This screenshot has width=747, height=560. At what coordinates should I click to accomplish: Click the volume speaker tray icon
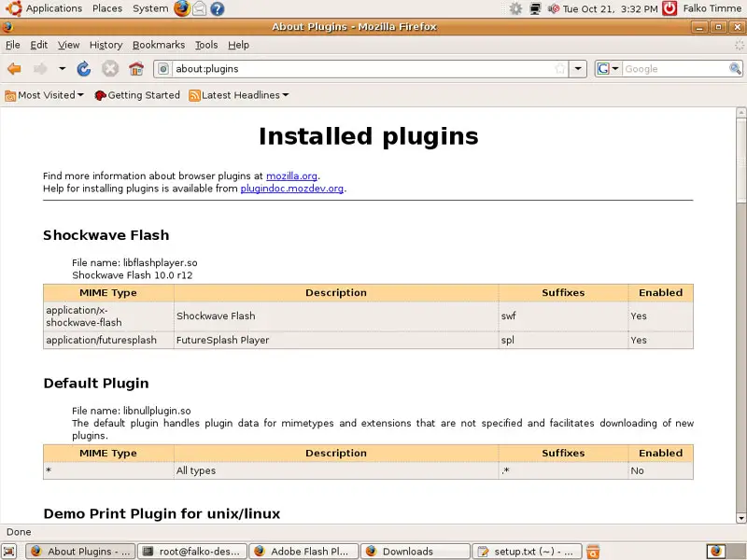pos(553,8)
